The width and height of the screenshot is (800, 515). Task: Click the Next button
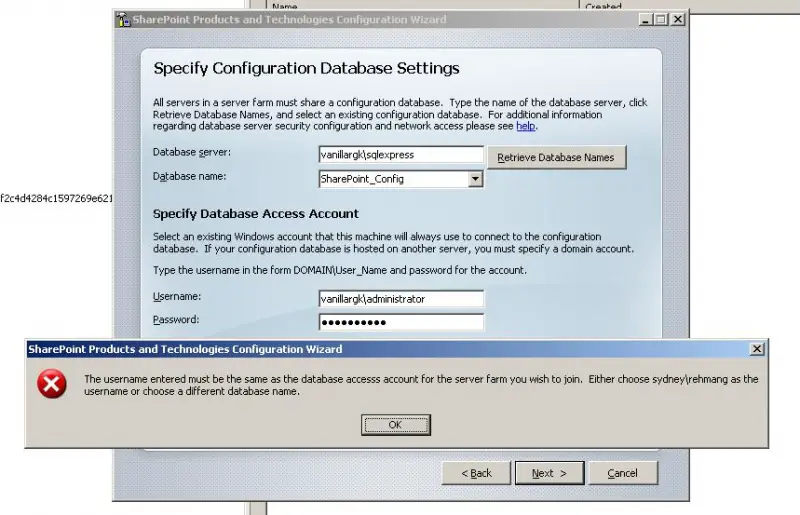point(549,473)
